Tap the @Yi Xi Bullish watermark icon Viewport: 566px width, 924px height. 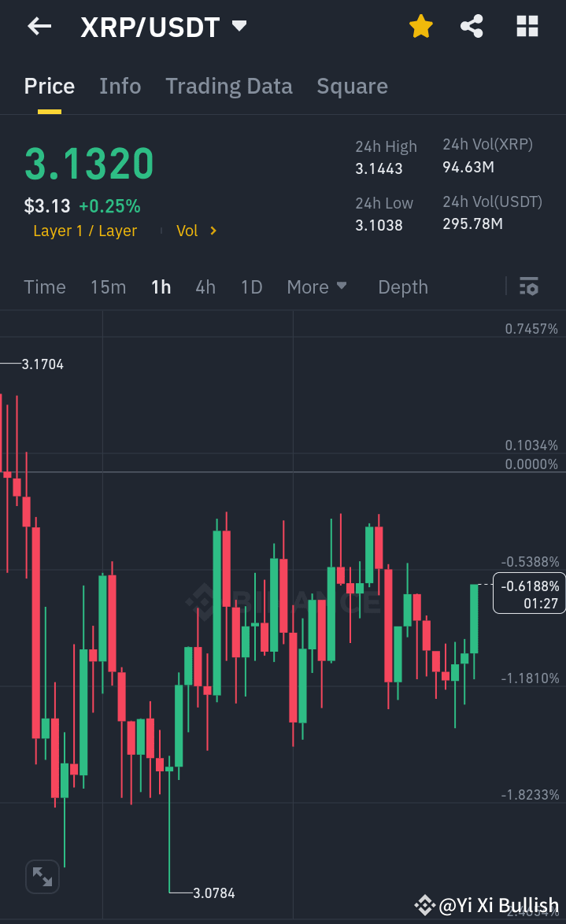425,904
